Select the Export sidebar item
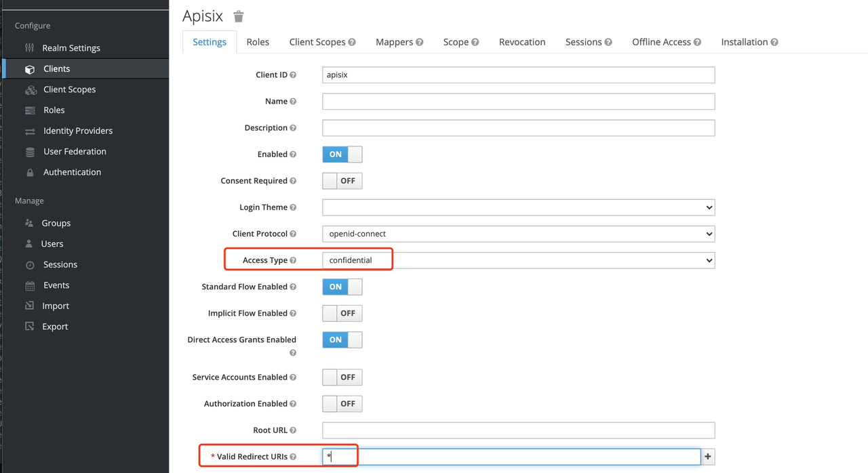Screen dimensions: 868x473 pos(56,326)
